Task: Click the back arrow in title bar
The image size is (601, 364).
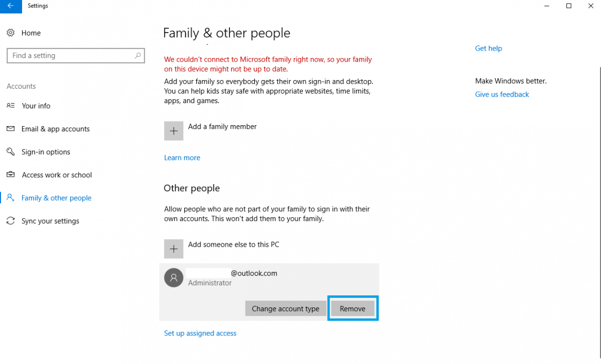Action: 11,6
